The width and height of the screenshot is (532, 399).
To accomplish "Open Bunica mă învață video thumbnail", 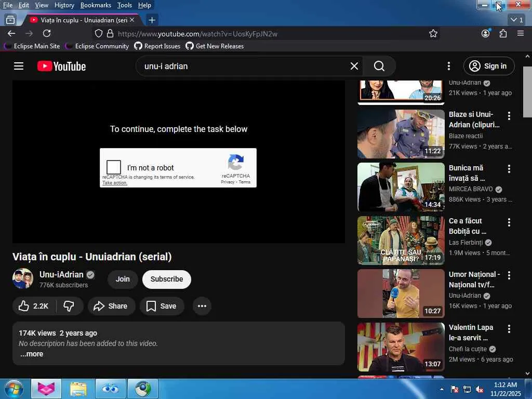I will point(401,187).
